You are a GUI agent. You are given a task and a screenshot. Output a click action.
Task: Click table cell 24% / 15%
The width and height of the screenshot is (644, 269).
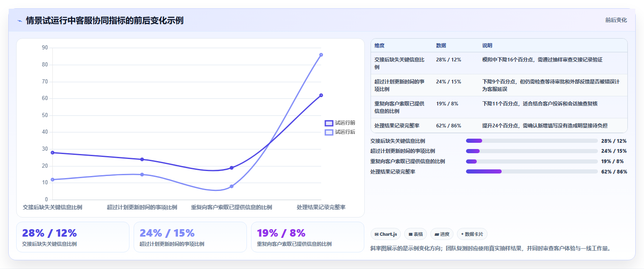[x=455, y=85]
